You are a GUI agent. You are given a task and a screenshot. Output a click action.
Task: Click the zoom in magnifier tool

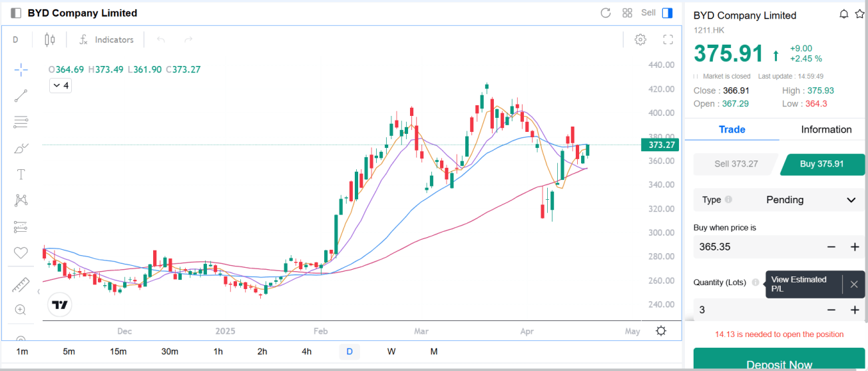click(x=21, y=310)
